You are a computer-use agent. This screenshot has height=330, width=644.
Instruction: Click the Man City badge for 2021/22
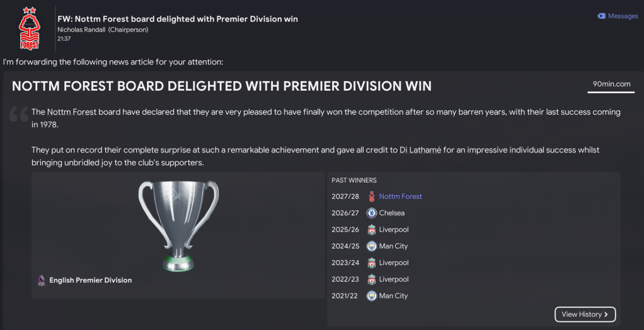click(x=371, y=296)
